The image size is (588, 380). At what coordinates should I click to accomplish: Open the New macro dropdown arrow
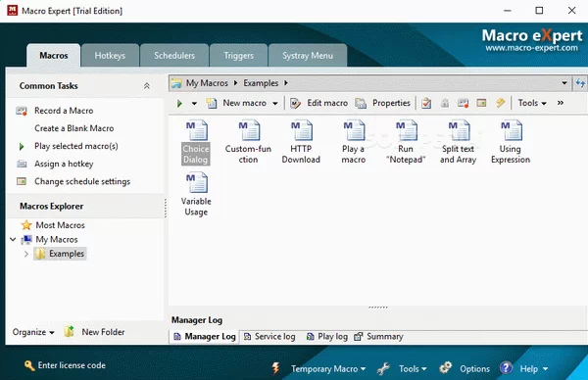(274, 104)
